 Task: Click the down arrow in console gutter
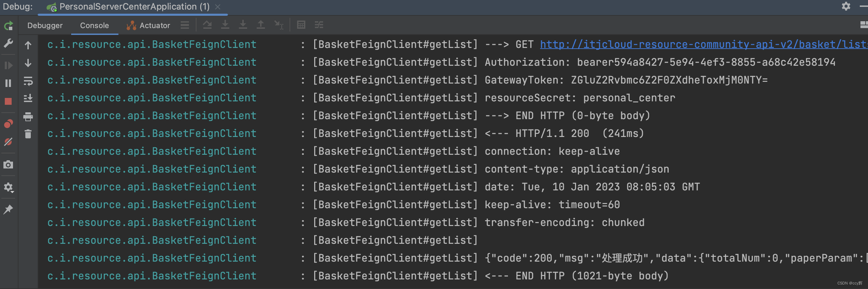tap(28, 63)
